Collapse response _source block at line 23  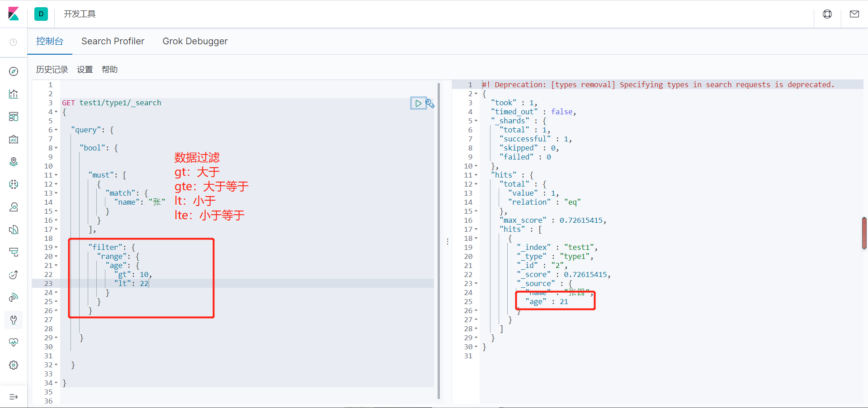tap(476, 284)
